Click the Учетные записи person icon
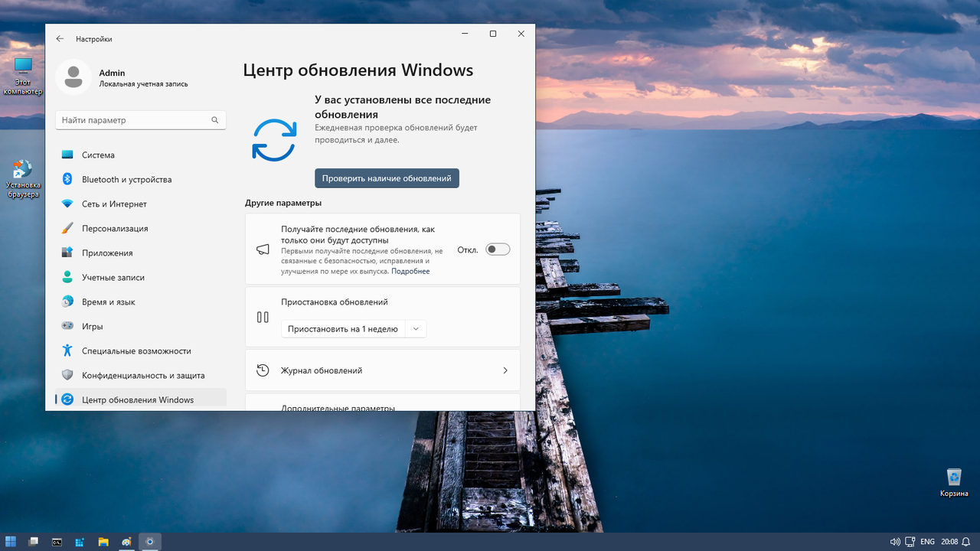The image size is (980, 551). click(67, 277)
